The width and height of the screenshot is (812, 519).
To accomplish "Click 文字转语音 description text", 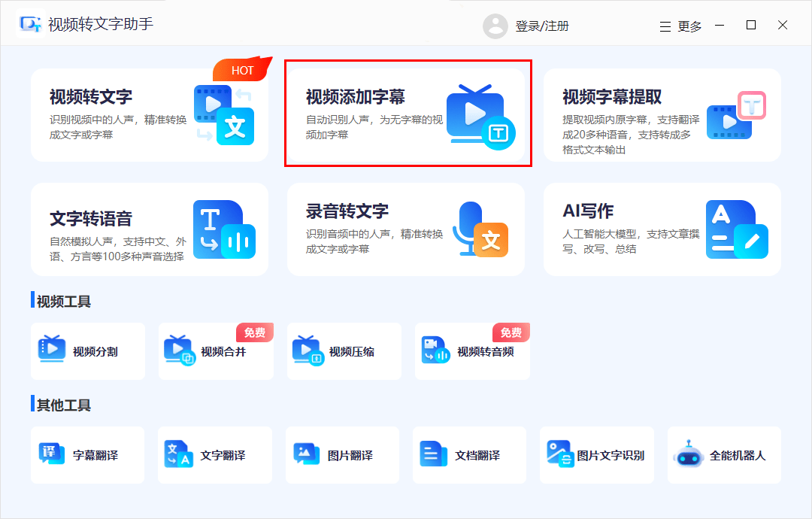I will pos(117,249).
